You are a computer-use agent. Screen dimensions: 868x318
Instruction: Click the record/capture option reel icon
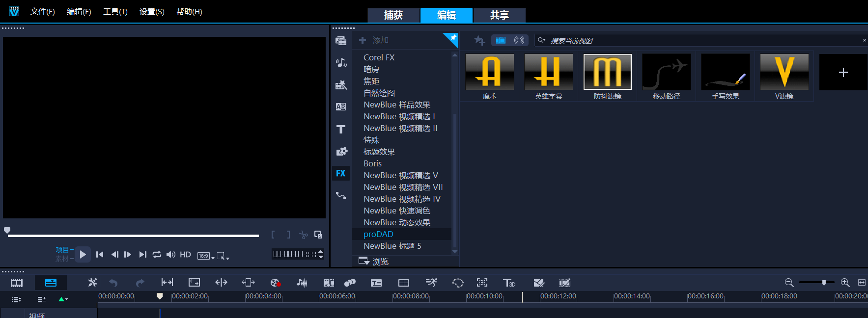(275, 283)
